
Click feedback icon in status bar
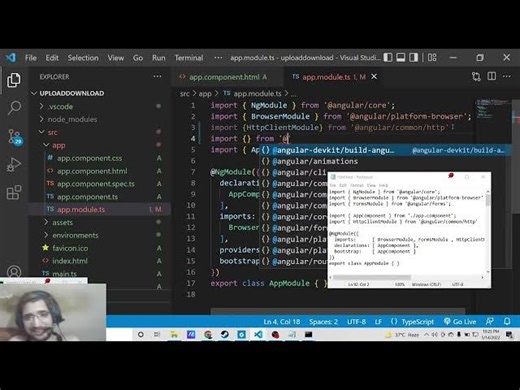pos(490,321)
